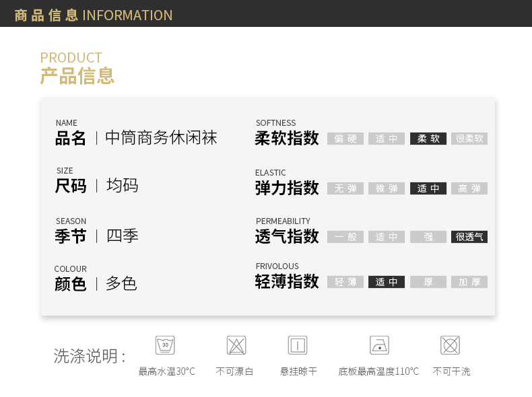532x397 pixels.
Task: Click the SOFTNESS English label
Action: 275,122
